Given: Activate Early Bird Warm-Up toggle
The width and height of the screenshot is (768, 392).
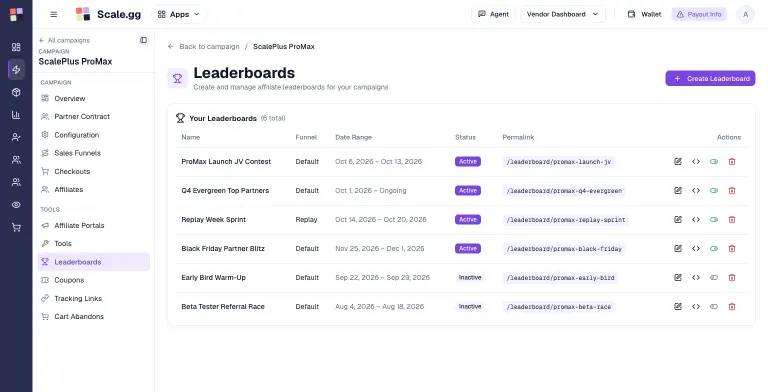Looking at the screenshot, I should point(714,277).
